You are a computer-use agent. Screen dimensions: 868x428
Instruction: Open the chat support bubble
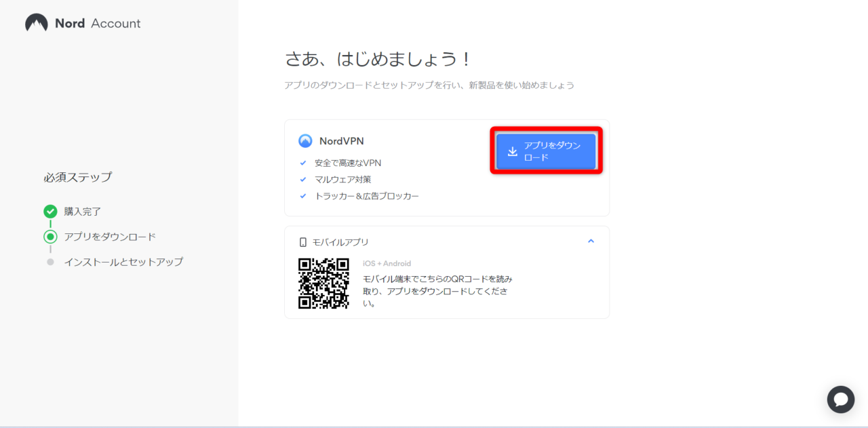pyautogui.click(x=840, y=400)
